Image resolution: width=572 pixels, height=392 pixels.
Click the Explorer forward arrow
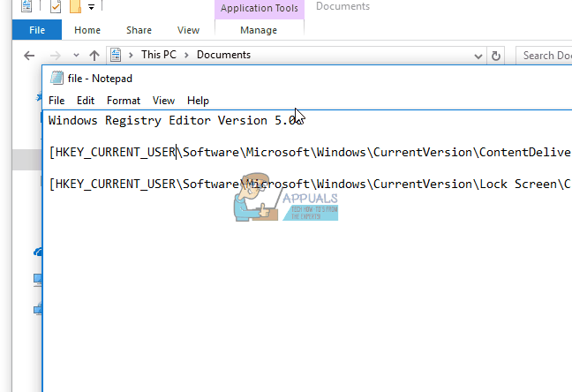(x=55, y=56)
